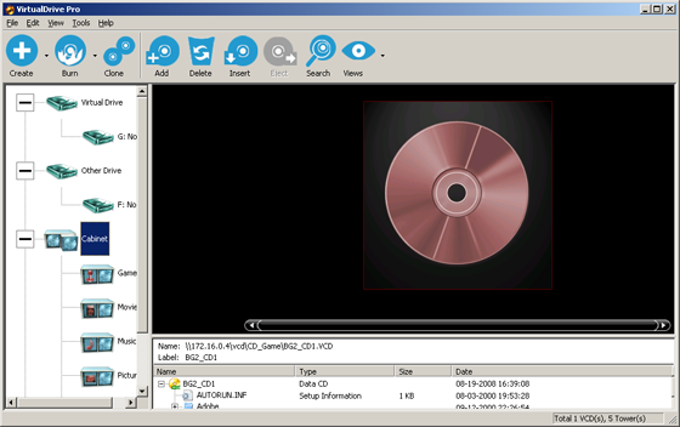The height and width of the screenshot is (427, 680).
Task: Click the VCD path in Name field
Action: tap(259, 346)
